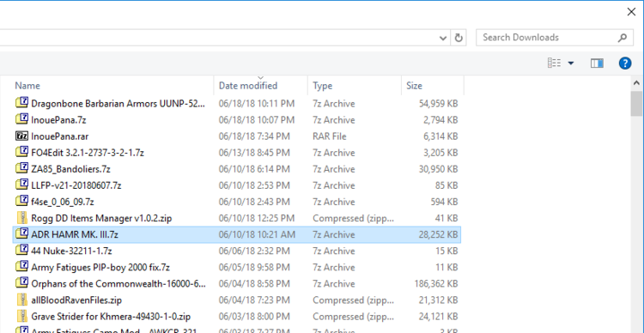
Task: Sort files by the Name column
Action: [27, 86]
